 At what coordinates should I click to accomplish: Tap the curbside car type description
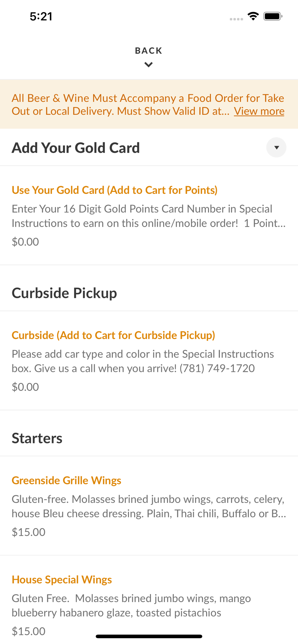coord(143,361)
